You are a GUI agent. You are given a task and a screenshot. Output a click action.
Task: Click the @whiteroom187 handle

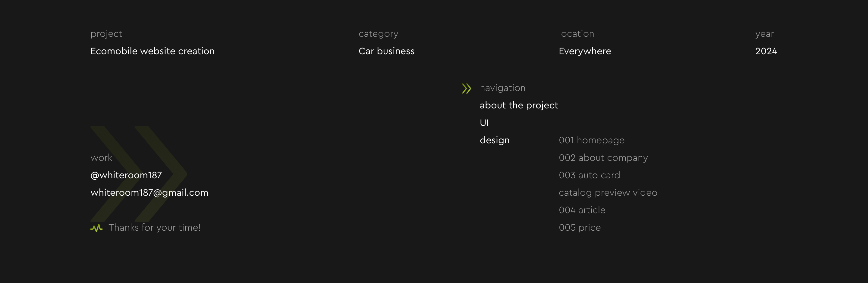point(126,175)
